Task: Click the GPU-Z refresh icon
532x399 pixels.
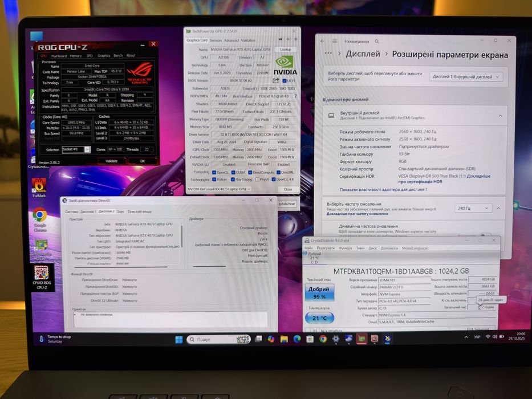Action: point(288,40)
